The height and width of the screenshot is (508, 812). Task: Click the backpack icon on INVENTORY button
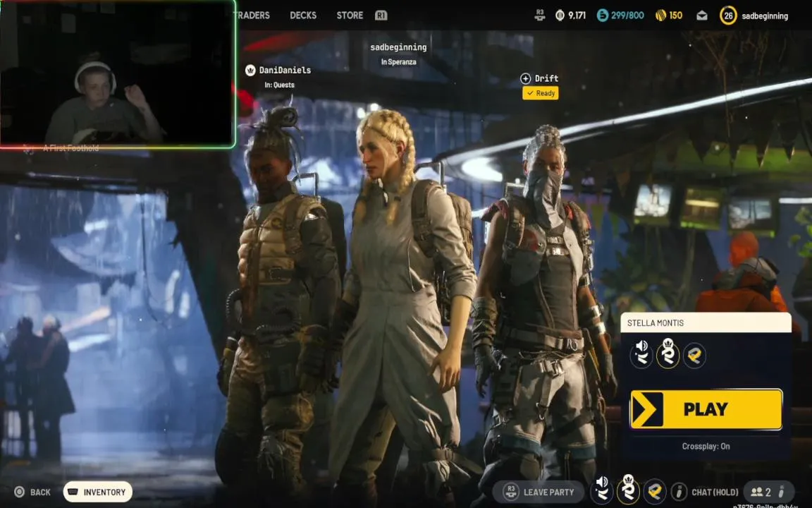pos(73,491)
